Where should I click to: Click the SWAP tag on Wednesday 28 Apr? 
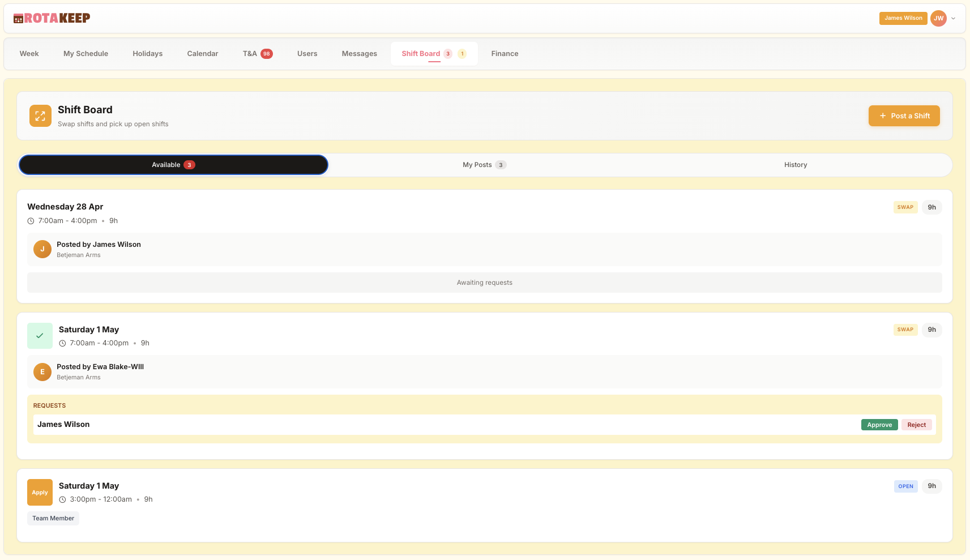pos(905,207)
